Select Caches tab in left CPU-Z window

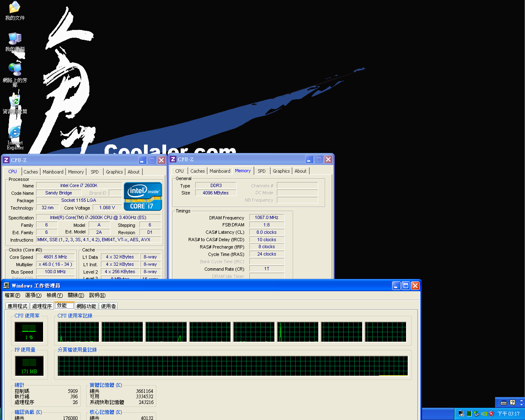[x=31, y=172]
